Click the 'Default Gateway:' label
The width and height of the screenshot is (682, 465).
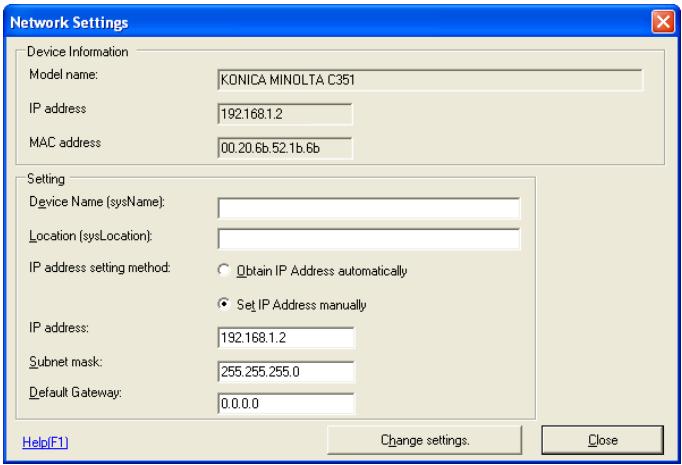tap(75, 392)
